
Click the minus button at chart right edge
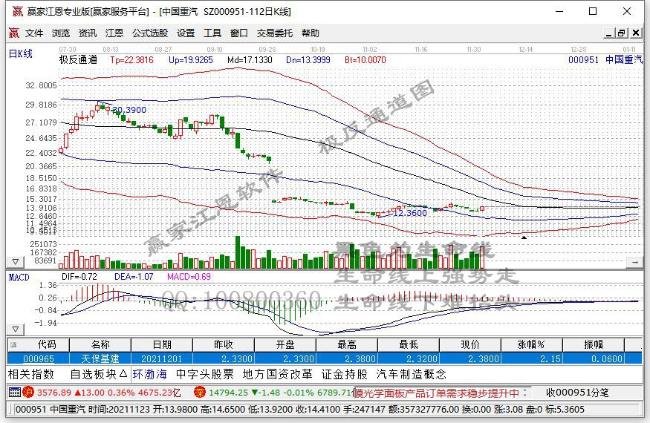(635, 262)
